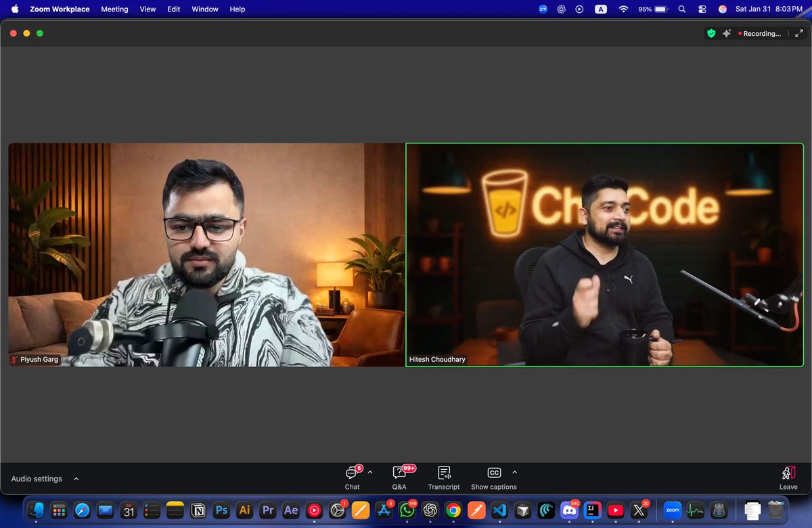Click the colorful Siri icon in the menu bar
Viewport: 812px width, 528px height.
[x=722, y=9]
